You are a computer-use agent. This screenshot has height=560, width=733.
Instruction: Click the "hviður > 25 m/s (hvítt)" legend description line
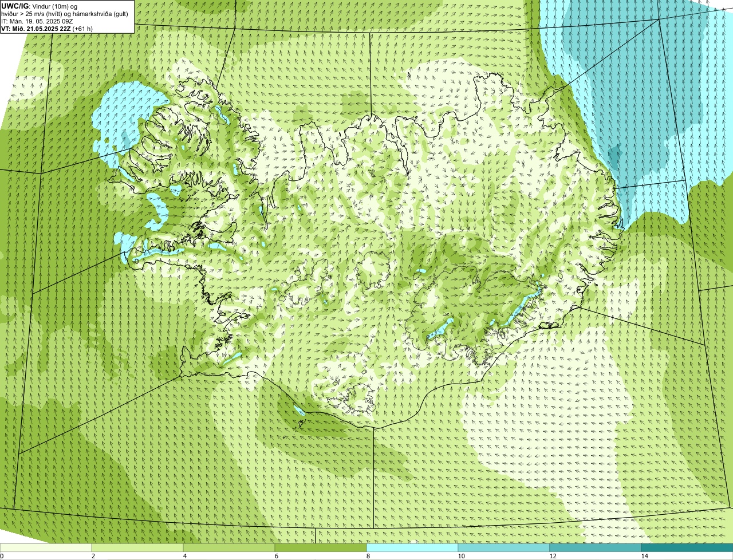pos(65,14)
